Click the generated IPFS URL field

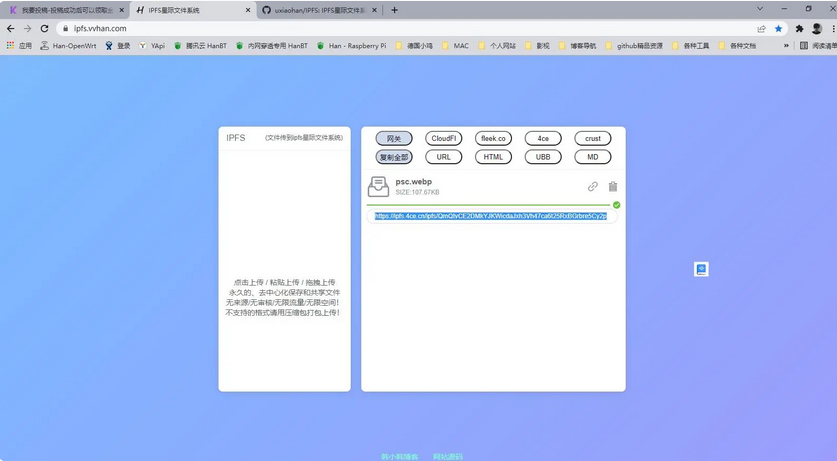pos(490,216)
